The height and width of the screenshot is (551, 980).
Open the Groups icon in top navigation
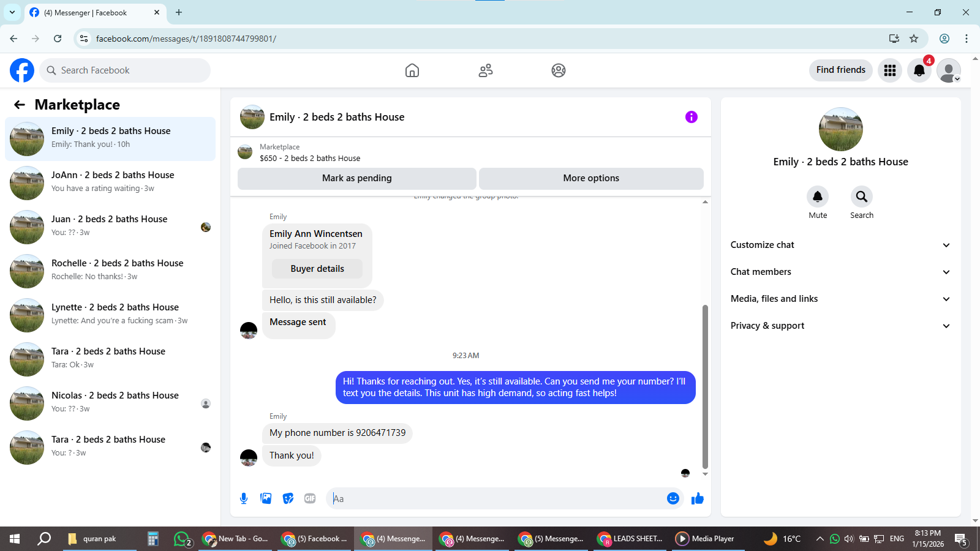(559, 70)
